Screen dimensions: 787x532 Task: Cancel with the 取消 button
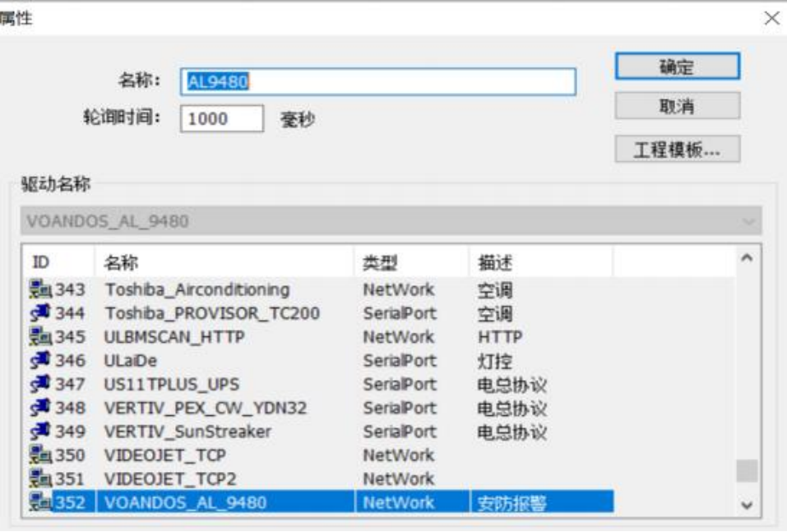click(677, 105)
